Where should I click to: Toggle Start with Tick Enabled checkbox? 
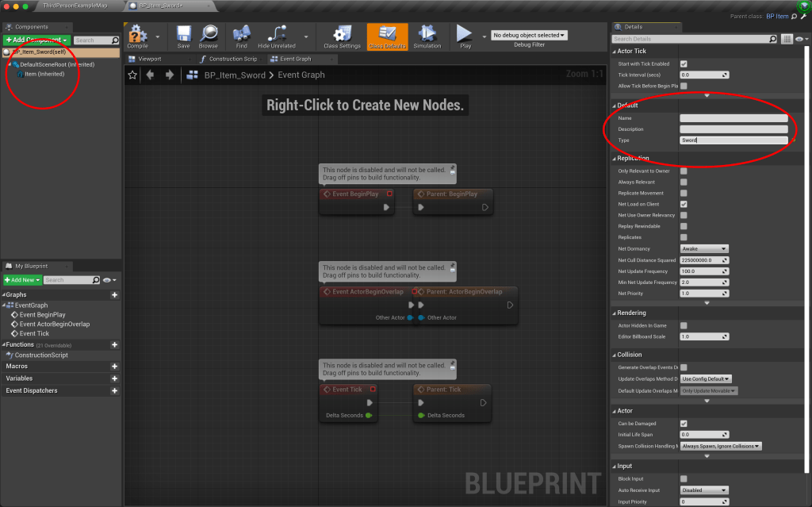pos(684,63)
